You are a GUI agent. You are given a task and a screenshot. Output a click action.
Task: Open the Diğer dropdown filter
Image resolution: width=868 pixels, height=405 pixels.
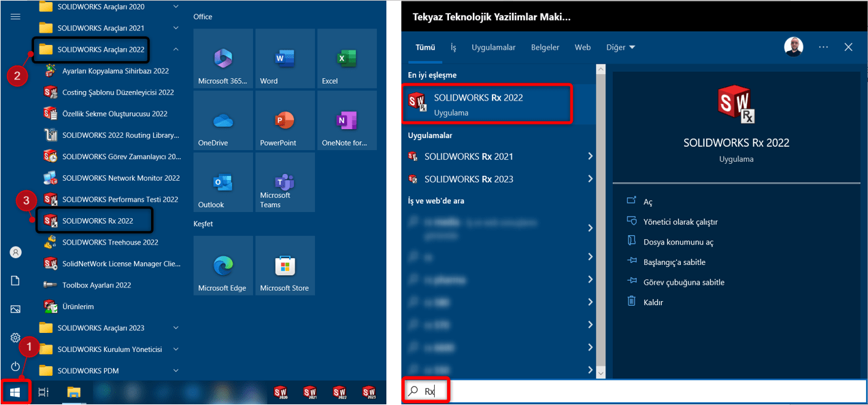point(620,48)
